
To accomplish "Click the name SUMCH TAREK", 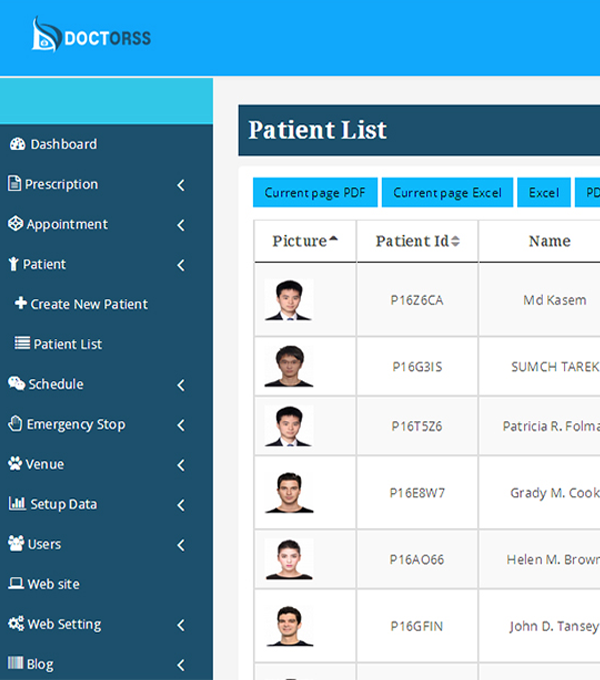I will point(555,367).
